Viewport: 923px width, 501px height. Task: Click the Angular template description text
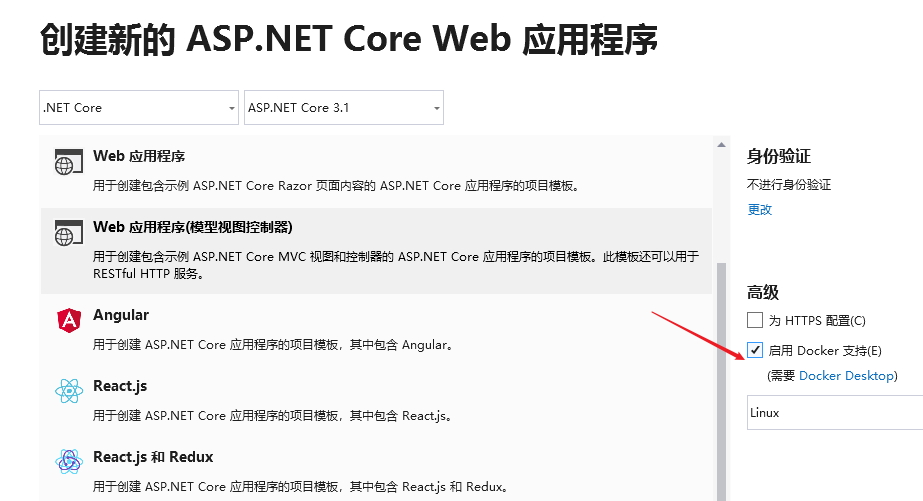(275, 345)
